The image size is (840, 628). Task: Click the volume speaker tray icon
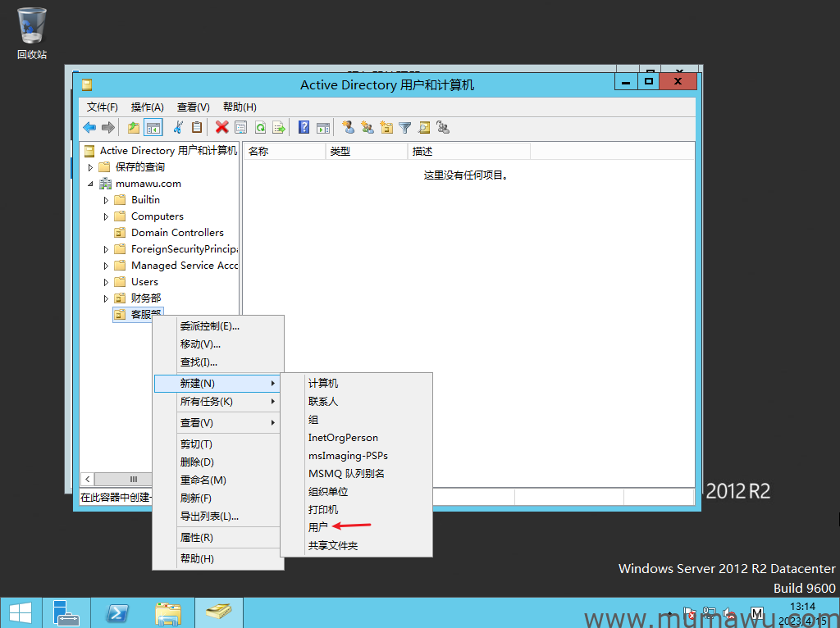click(728, 613)
